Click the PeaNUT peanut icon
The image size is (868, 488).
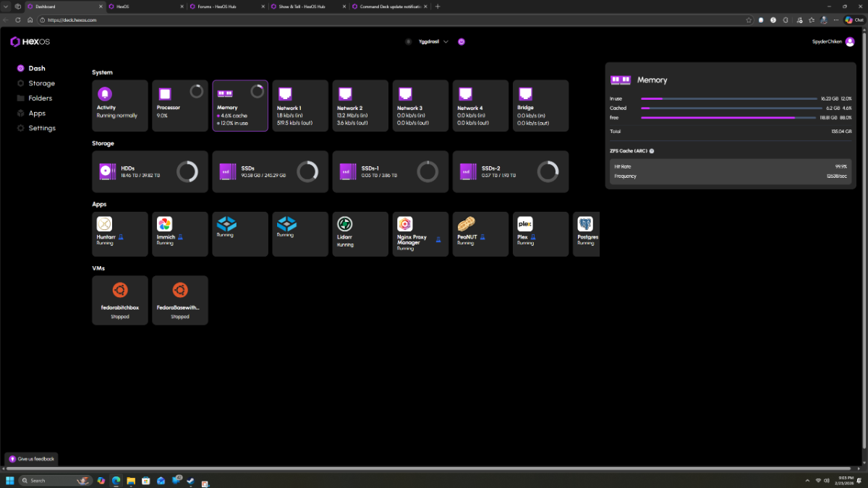(x=466, y=224)
